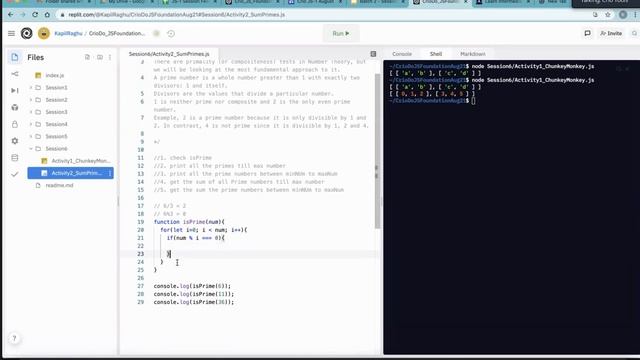Viewport: 640px width, 360px height.
Task: Click the Add folder icon in Files
Action: 100,57
